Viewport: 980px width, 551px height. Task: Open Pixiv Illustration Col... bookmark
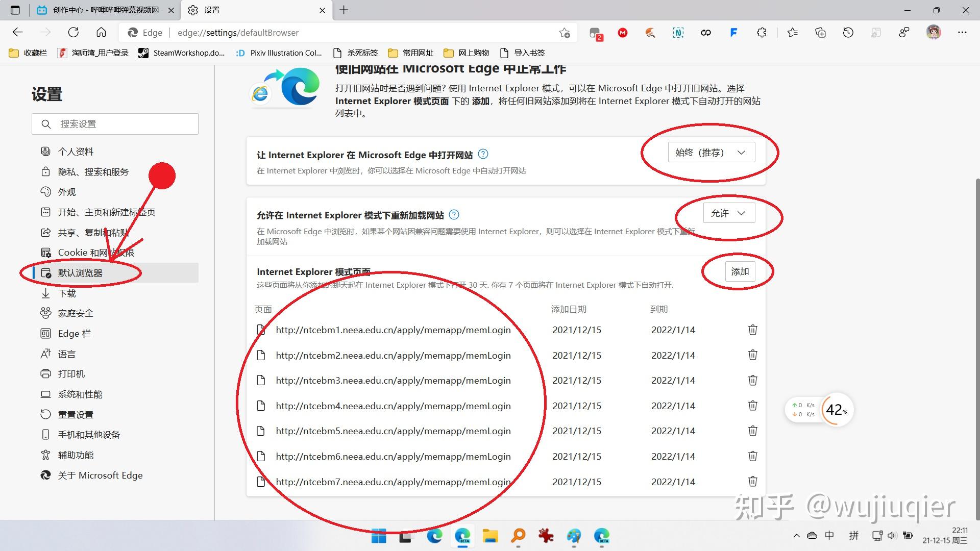click(x=279, y=53)
